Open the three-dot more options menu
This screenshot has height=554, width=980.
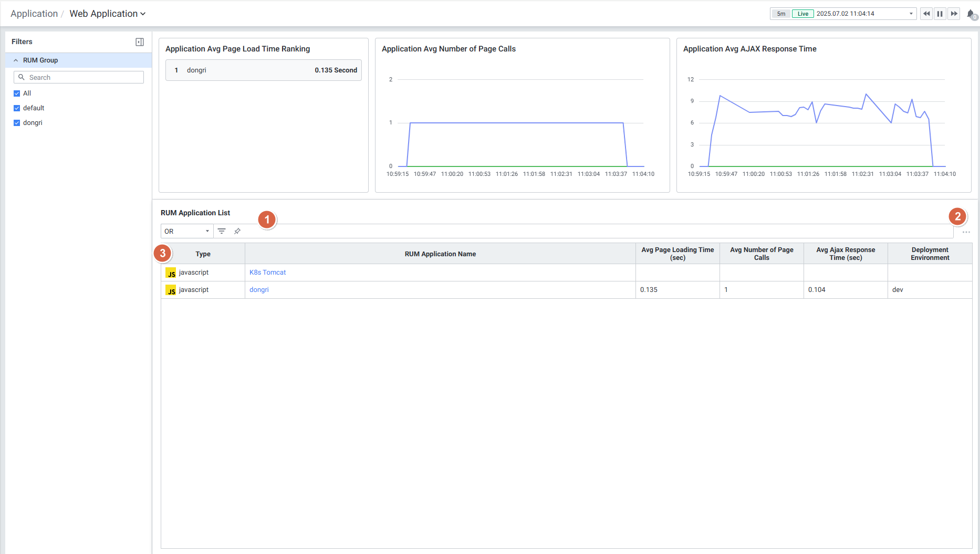point(966,232)
